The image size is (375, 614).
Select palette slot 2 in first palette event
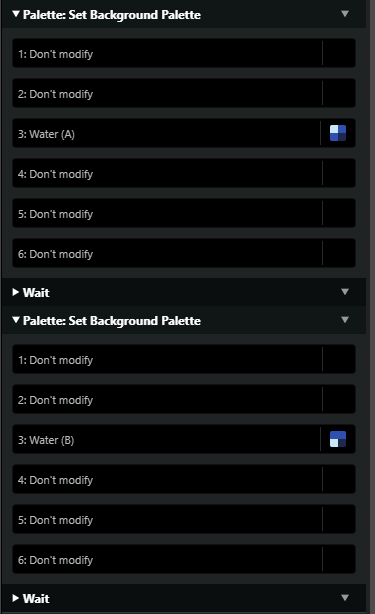184,93
